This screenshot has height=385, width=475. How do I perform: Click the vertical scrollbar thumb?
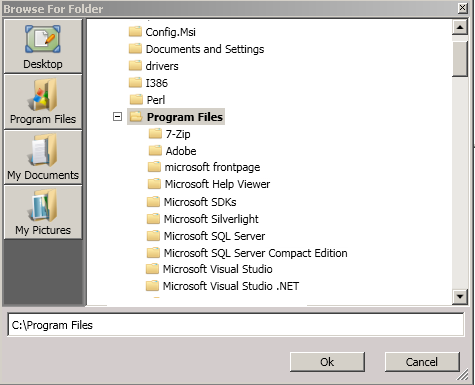pyautogui.click(x=460, y=58)
